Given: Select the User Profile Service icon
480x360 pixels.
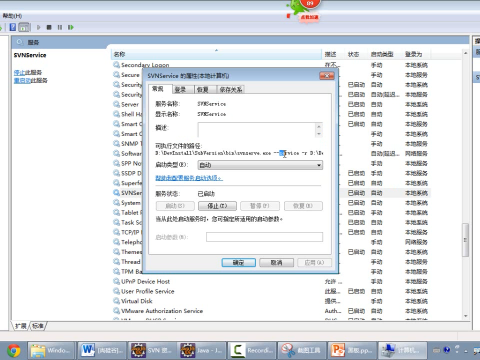Looking at the screenshot, I should [x=116, y=291].
